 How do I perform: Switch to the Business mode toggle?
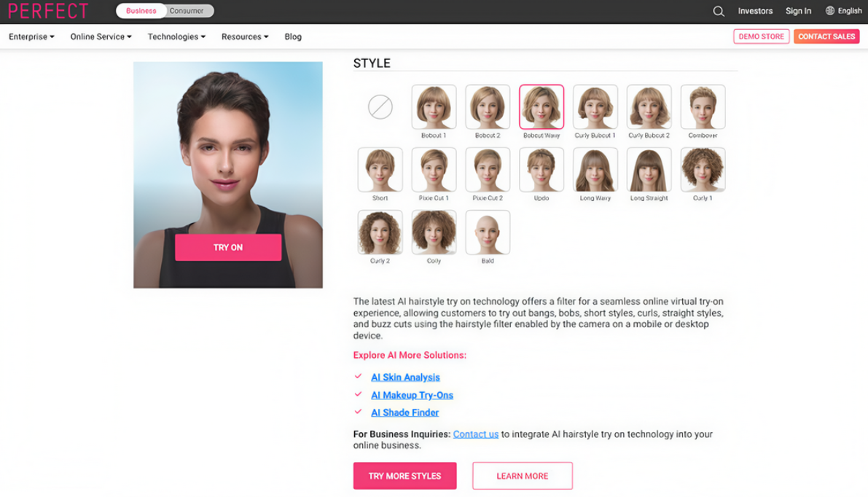(x=141, y=10)
